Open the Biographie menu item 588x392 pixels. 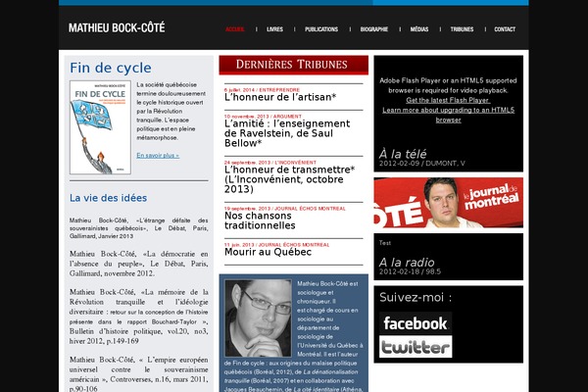374,29
